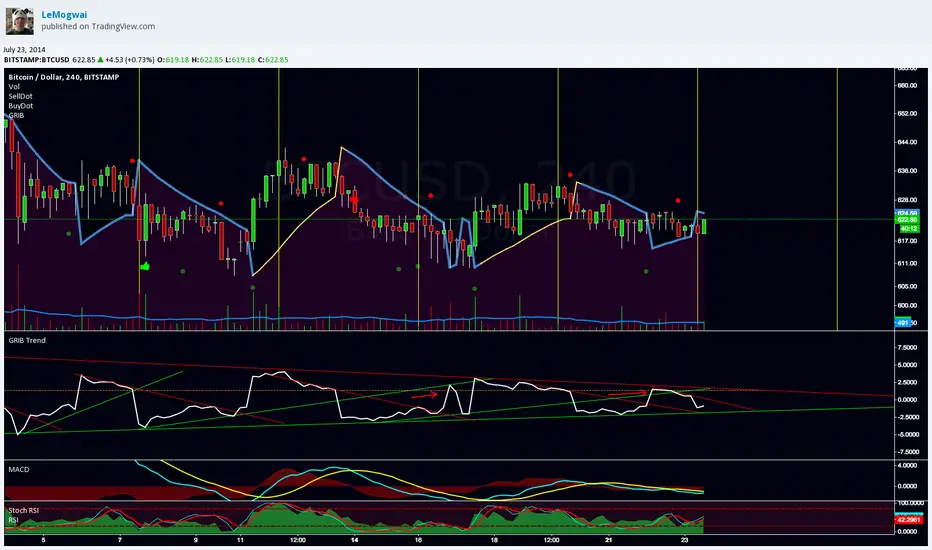This screenshot has width=932, height=550.
Task: Click the 628.00 price axis label
Action: [907, 200]
